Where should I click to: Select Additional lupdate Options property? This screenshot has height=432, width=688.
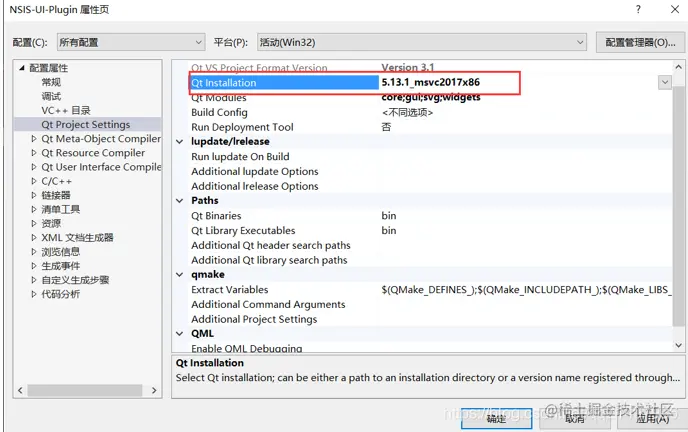pos(254,171)
